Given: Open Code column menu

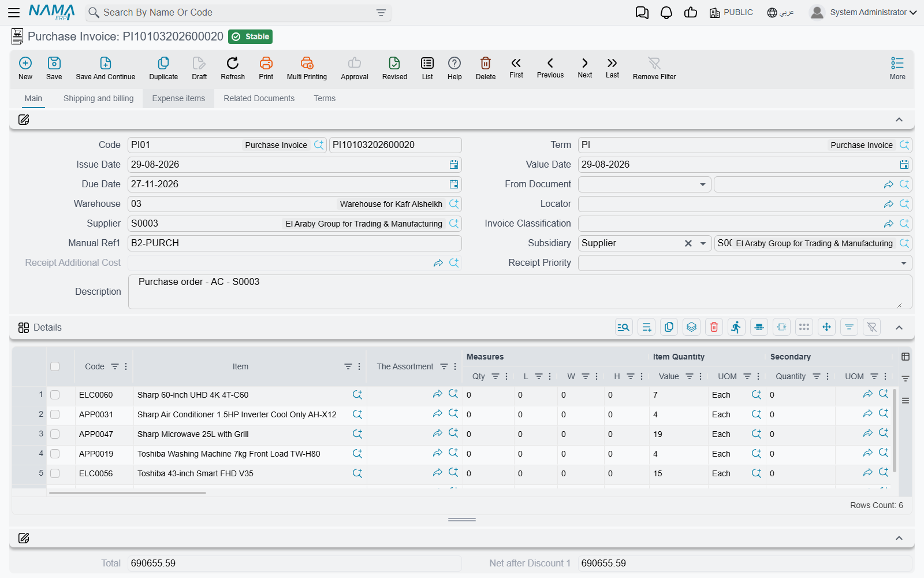Looking at the screenshot, I should point(126,366).
